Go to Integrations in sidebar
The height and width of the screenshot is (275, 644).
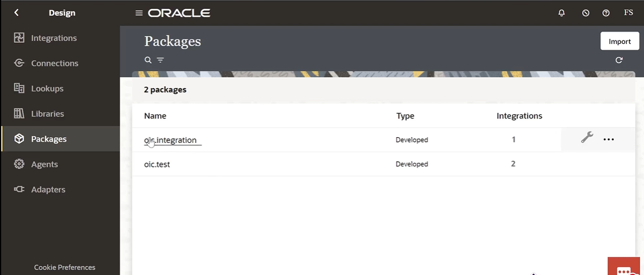point(54,38)
